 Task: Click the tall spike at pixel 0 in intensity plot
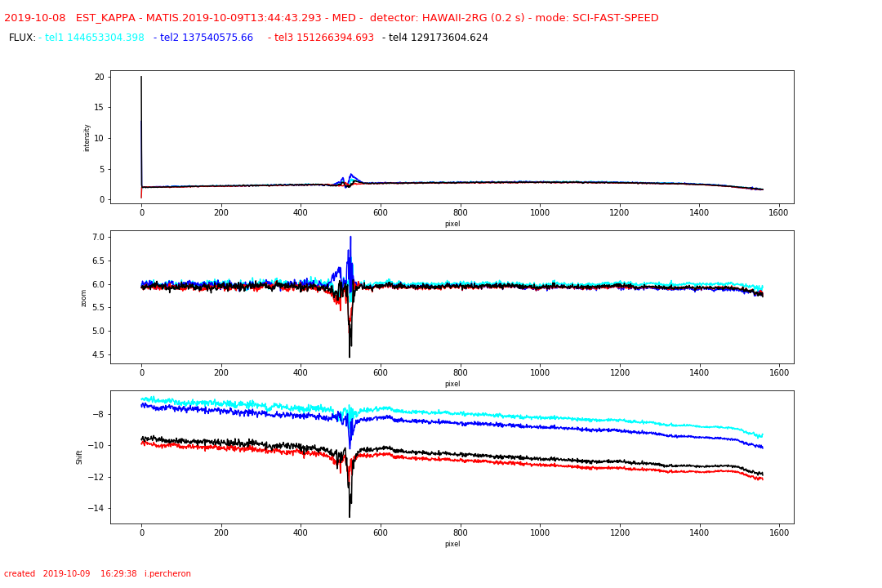pos(141,78)
